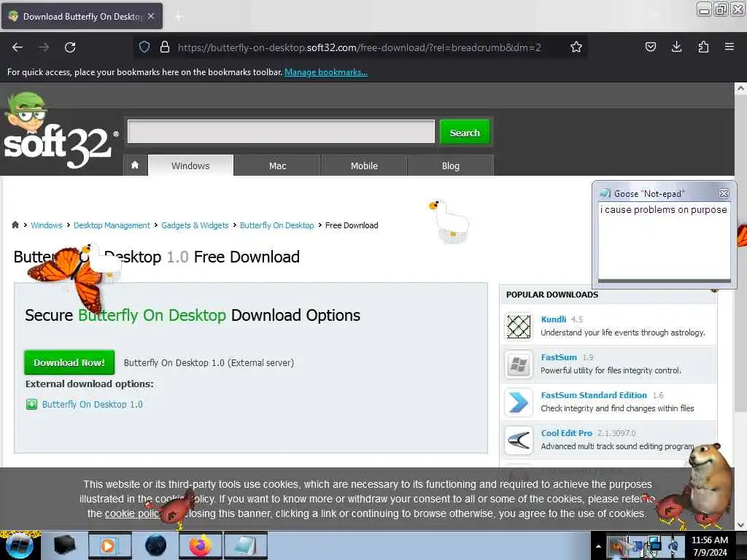The width and height of the screenshot is (747, 560).
Task: Select the Mobile tab
Action: tap(364, 166)
